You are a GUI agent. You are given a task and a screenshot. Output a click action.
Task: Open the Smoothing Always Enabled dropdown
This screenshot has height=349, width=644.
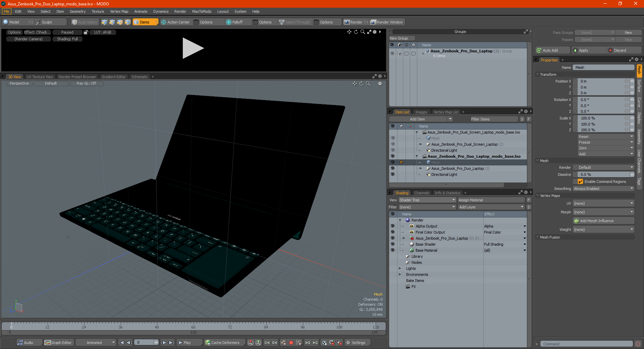pos(603,189)
